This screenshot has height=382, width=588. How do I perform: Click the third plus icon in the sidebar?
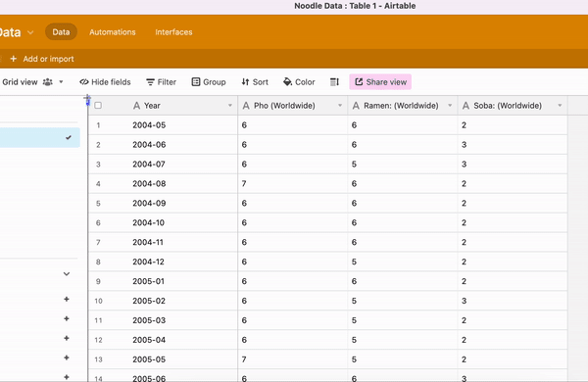click(x=67, y=338)
